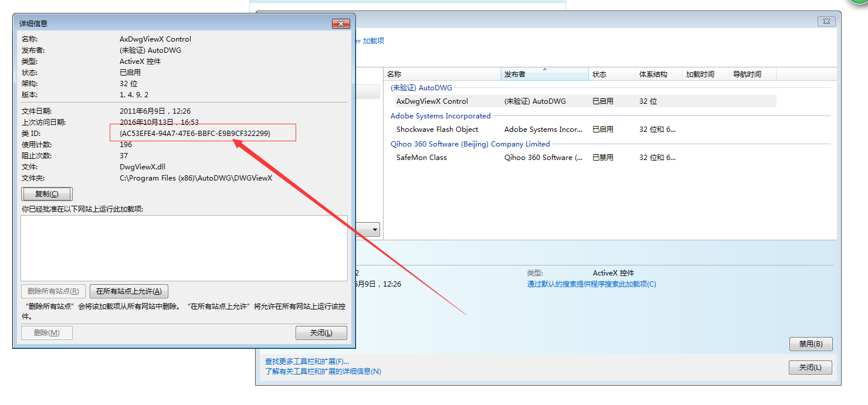Click the ActiveX 控件 type value in details dialog
The image size is (868, 405).
(140, 62)
